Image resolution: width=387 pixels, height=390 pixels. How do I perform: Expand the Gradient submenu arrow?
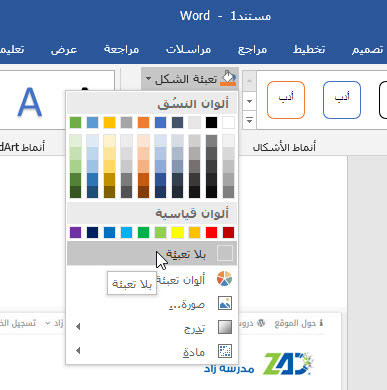(78, 327)
